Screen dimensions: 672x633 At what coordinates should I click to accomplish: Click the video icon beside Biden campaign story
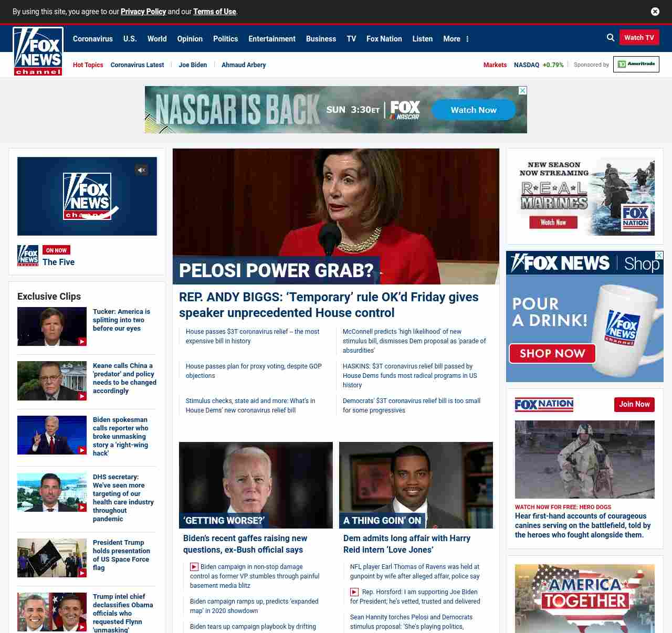tap(194, 567)
